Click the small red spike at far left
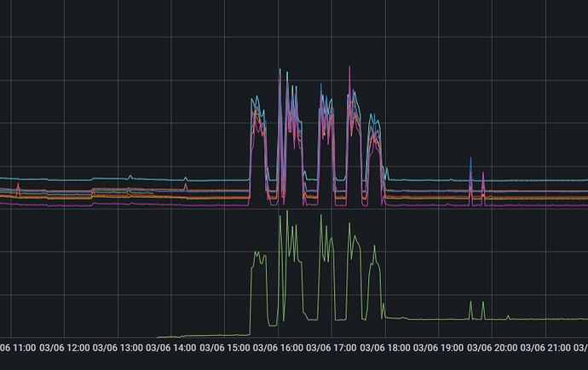The height and width of the screenshot is (370, 588). 18,185
